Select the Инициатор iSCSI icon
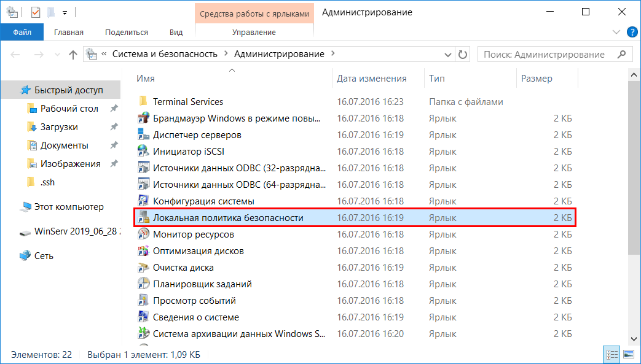The height and width of the screenshot is (364, 641). (x=143, y=152)
